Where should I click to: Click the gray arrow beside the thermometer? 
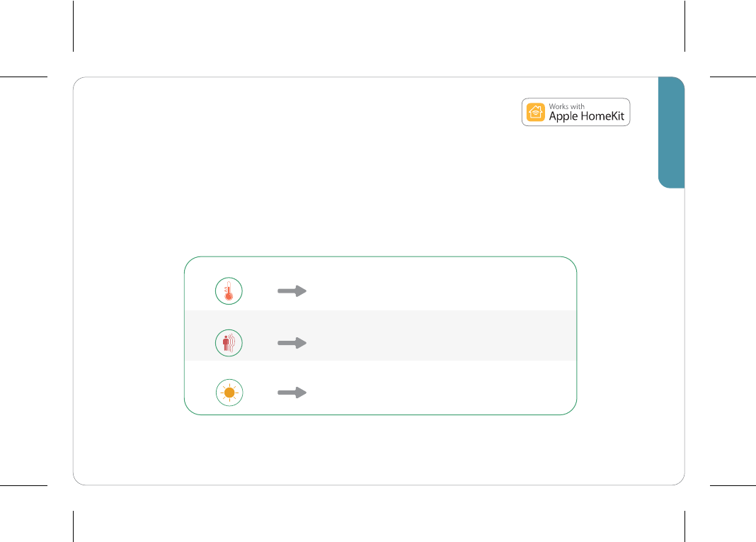(x=292, y=291)
